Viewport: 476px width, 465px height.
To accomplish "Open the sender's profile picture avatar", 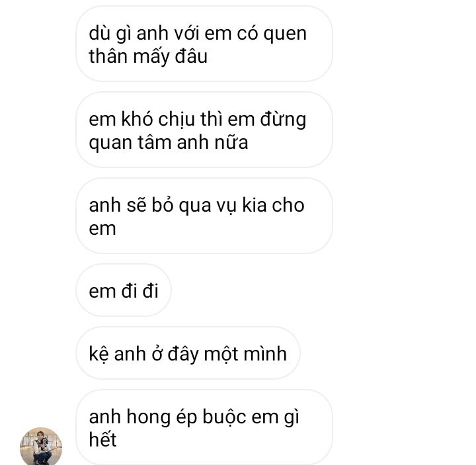I will pyautogui.click(x=41, y=446).
